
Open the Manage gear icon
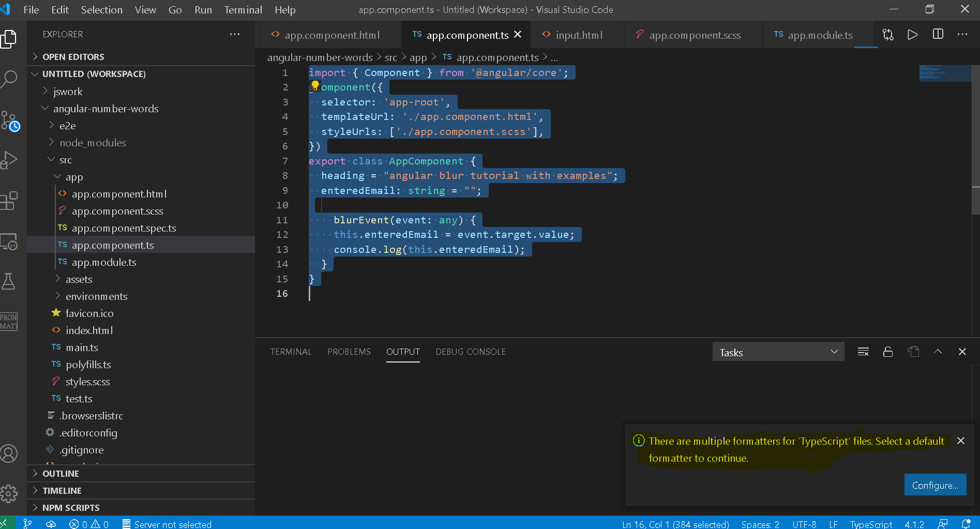9,494
